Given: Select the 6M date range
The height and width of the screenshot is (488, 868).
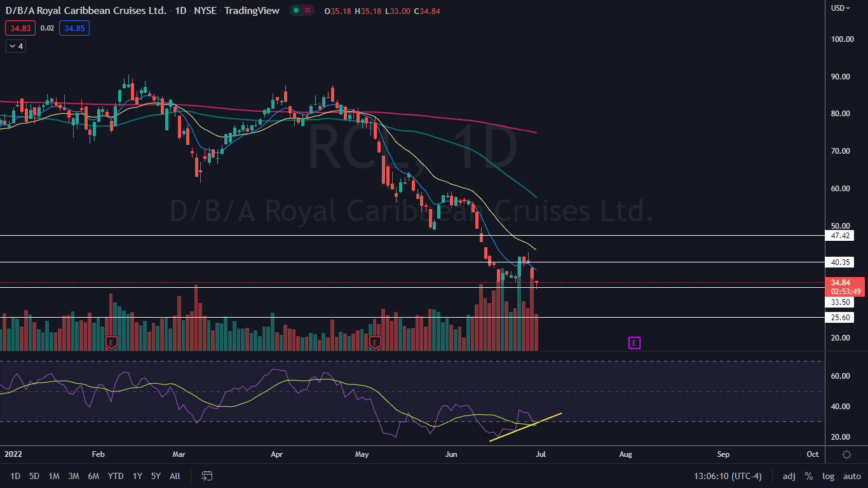Looking at the screenshot, I should tap(93, 476).
